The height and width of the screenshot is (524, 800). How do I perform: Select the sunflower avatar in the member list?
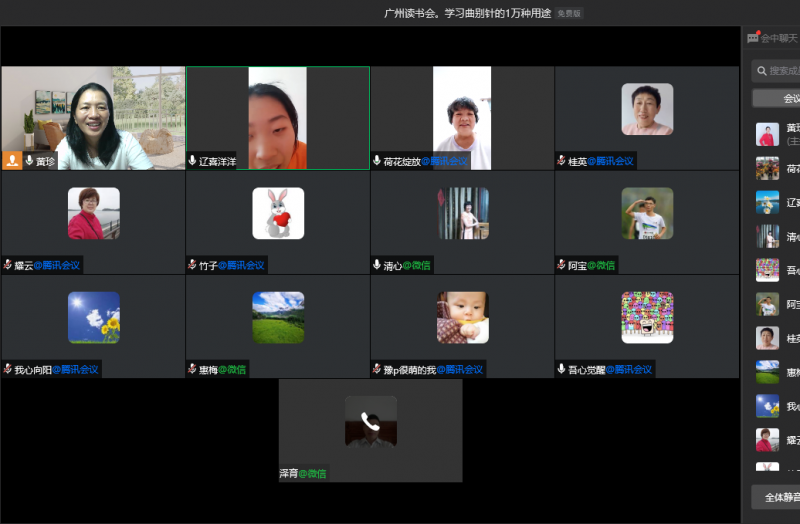coord(767,406)
